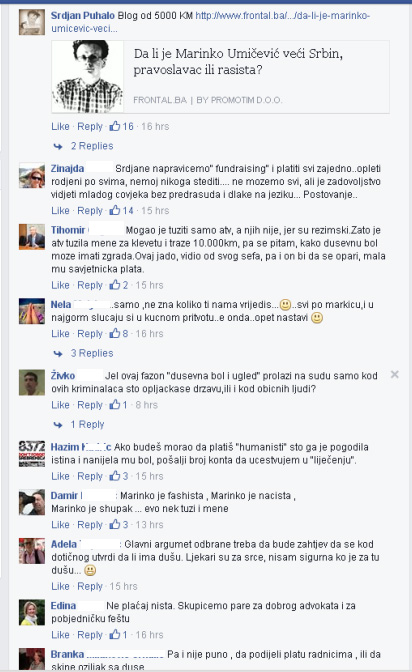Like Zinajda's comment
Viewport: 412px width, 672px height.
[x=60, y=210]
